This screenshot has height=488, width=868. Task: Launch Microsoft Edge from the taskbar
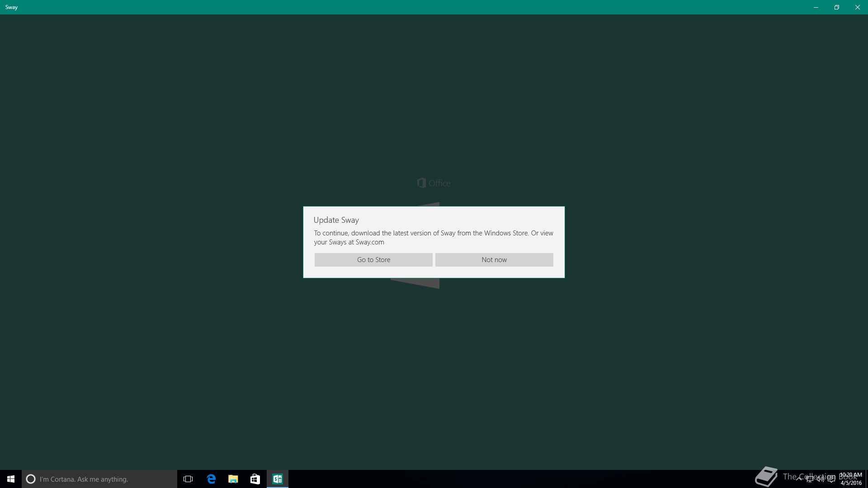(211, 479)
